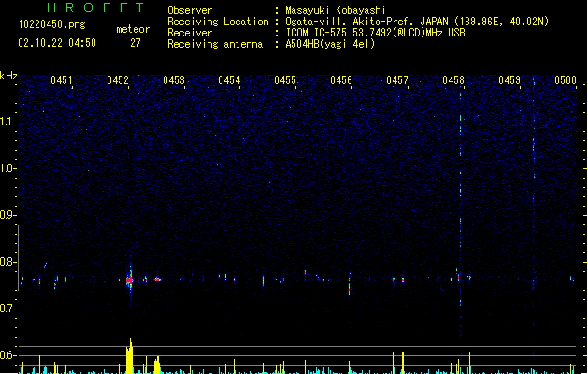
Task: Click observer name Masayuki Kobayashi
Action: (336, 10)
